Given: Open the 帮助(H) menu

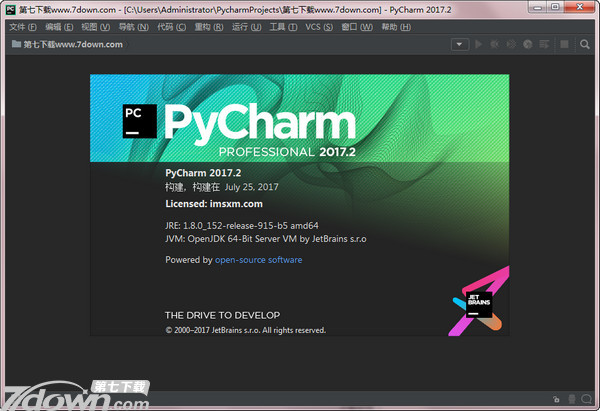Looking at the screenshot, I should (396, 27).
